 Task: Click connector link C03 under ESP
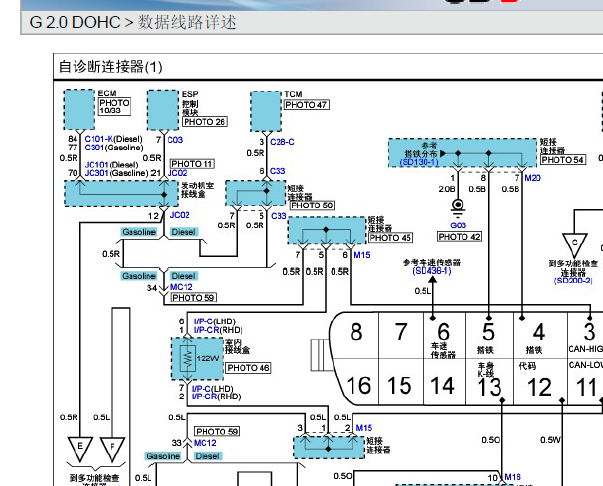click(175, 140)
